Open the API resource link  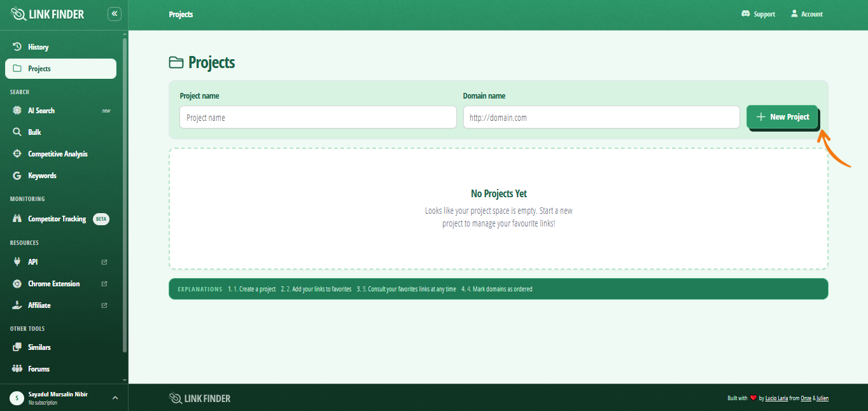[x=60, y=262]
